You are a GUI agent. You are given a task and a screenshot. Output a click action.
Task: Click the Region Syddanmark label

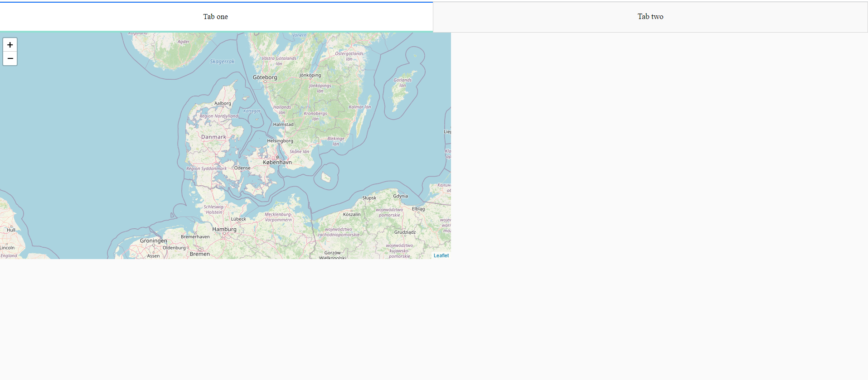206,168
